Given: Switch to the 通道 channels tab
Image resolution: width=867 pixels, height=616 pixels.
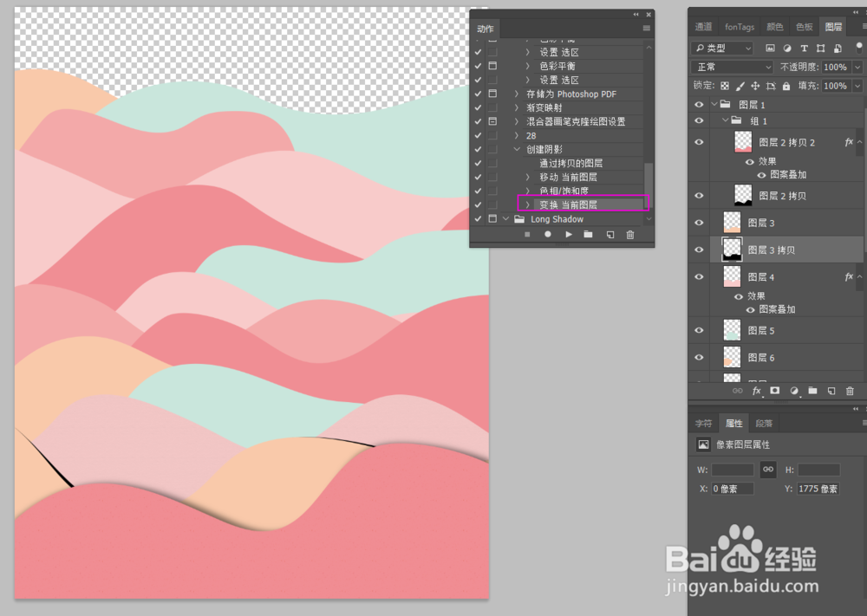Looking at the screenshot, I should click(x=703, y=27).
